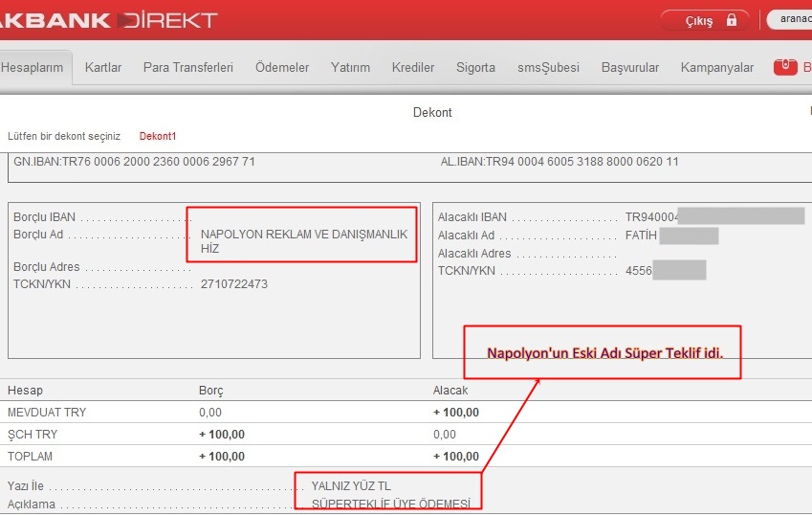Screen dimensions: 812x516
Task: Open the Başvurular menu
Action: [x=629, y=67]
